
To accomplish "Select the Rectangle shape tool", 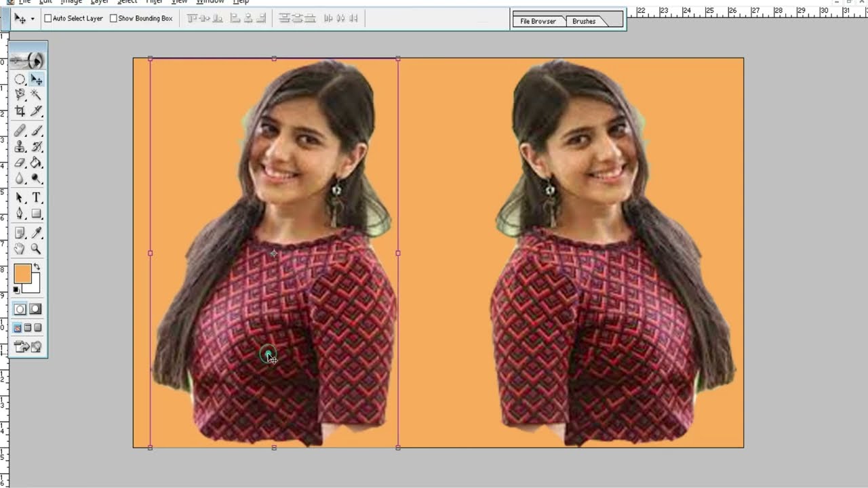I will 36,213.
